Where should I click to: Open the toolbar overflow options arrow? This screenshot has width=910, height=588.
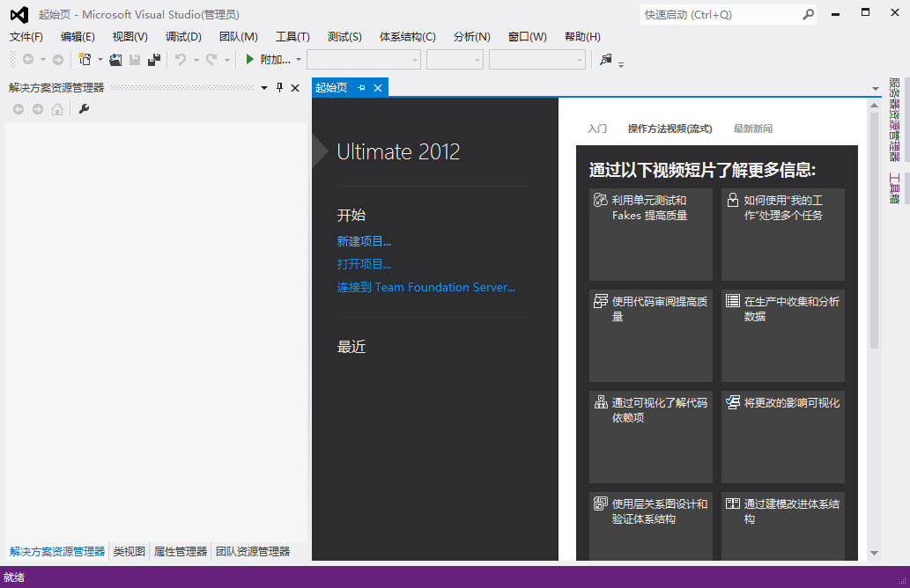point(621,63)
